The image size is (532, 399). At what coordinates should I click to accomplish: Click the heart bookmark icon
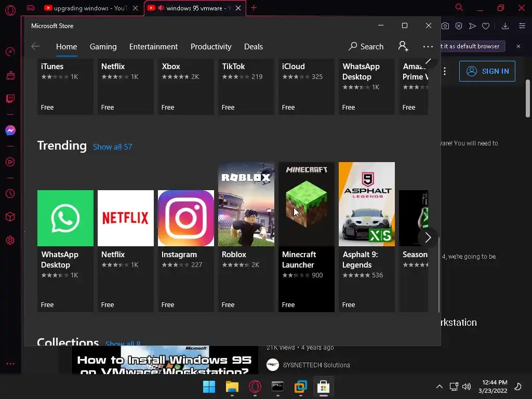pyautogui.click(x=486, y=26)
